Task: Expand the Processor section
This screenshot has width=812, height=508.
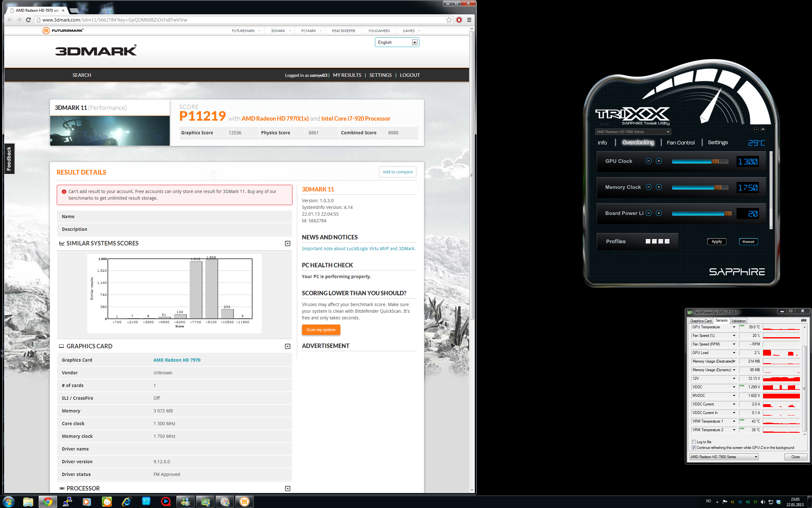Action: (x=288, y=489)
